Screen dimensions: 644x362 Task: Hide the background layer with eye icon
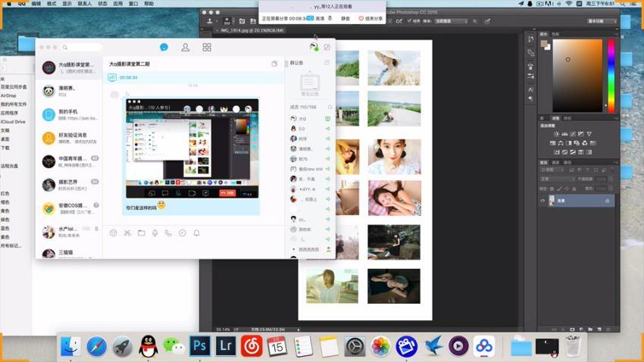542,201
